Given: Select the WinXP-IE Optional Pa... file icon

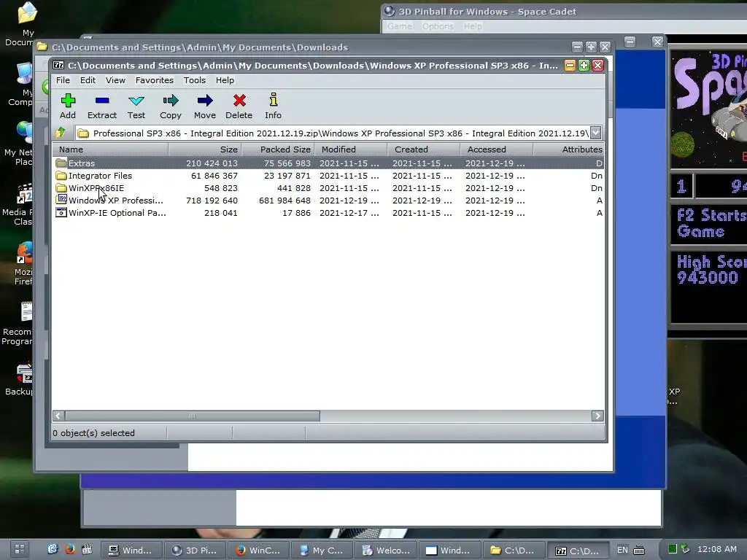Looking at the screenshot, I should [61, 212].
